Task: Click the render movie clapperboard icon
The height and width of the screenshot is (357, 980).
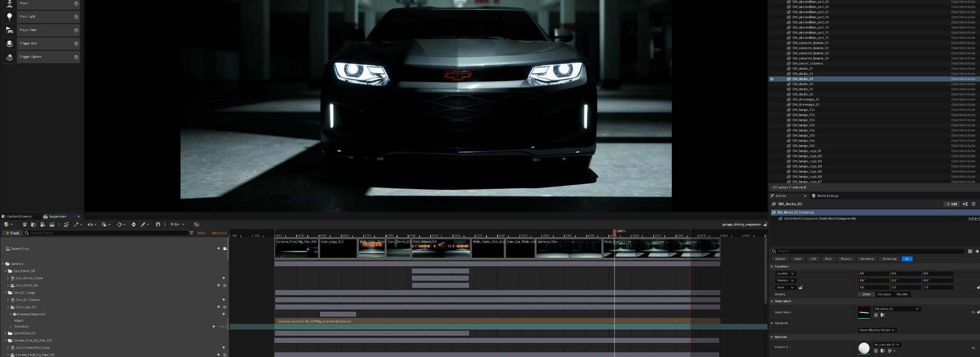Action: coord(52,224)
